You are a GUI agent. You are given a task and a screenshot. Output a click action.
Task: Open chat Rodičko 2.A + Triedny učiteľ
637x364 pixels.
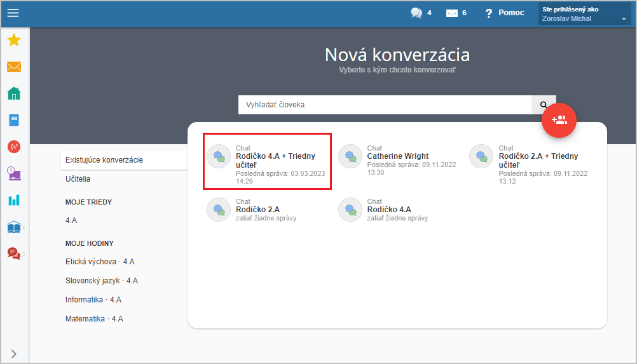530,164
